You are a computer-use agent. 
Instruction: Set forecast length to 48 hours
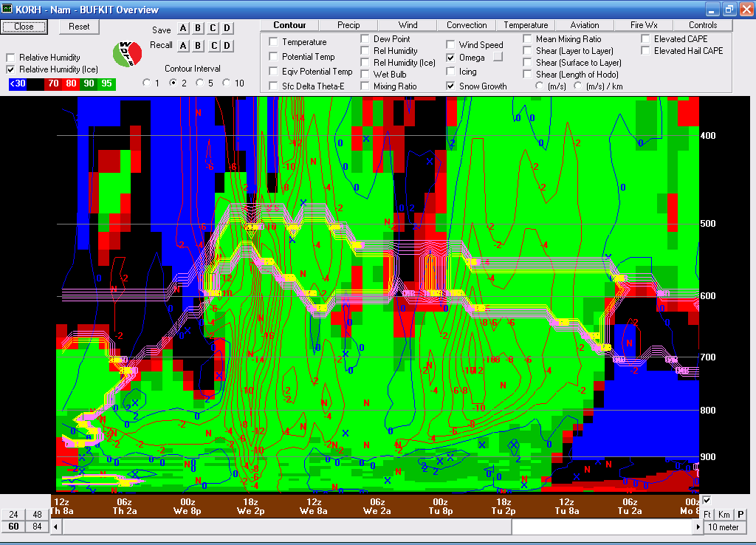coord(37,515)
